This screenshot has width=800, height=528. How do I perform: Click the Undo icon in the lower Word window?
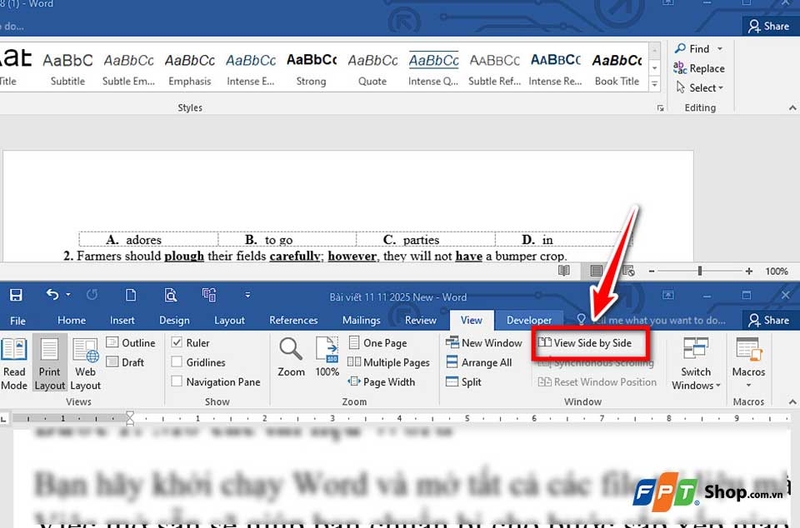click(52, 294)
